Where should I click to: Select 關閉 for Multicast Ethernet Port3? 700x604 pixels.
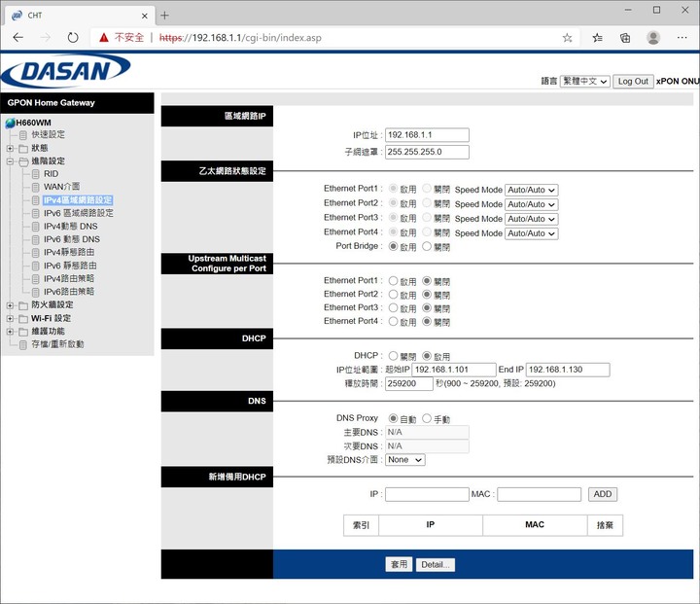click(427, 307)
